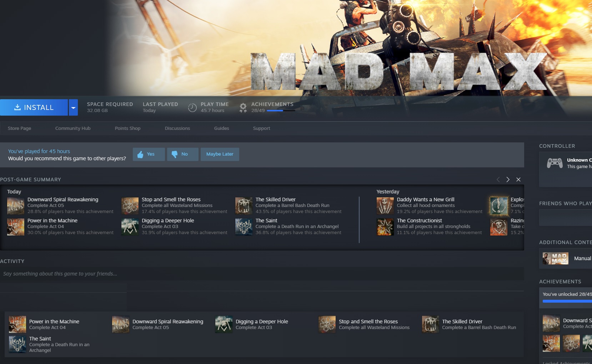The image size is (592, 364).
Task: Open the dropdown arrow beside INSTALL
Action: (73, 107)
